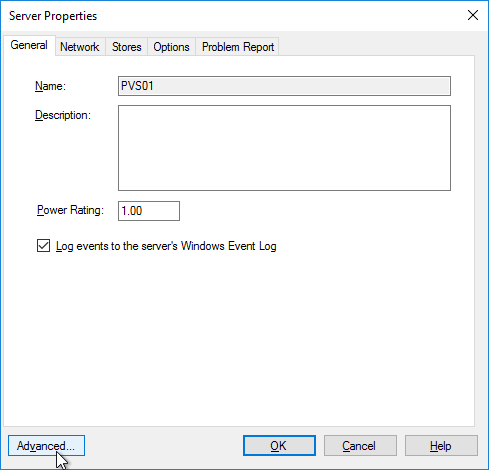Image resolution: width=489 pixels, height=470 pixels.
Task: Click inside the Description text area
Action: click(x=284, y=148)
